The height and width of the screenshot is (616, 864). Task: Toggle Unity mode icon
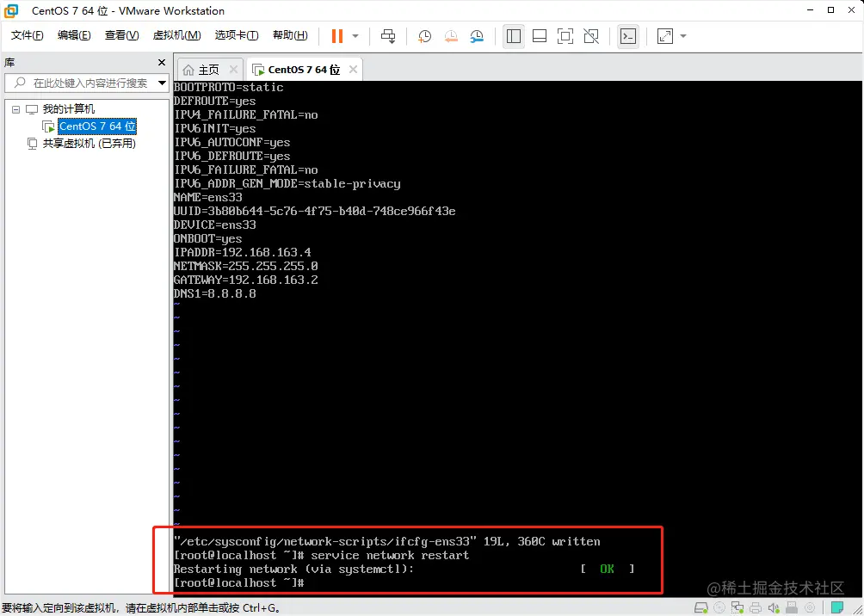point(591,36)
